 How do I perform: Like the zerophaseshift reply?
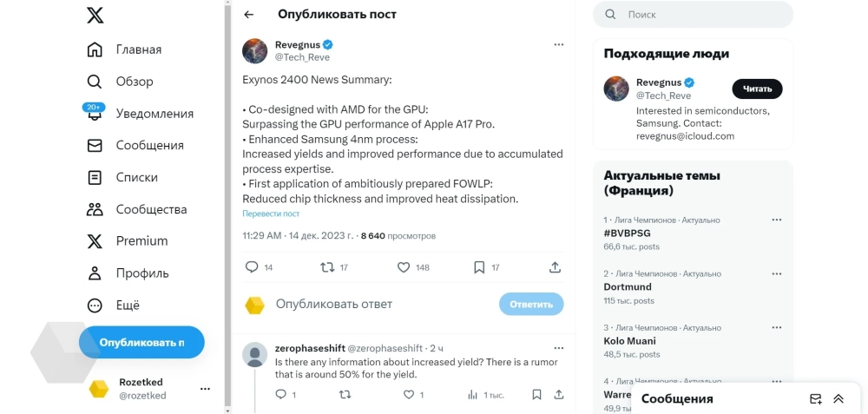coord(409,395)
